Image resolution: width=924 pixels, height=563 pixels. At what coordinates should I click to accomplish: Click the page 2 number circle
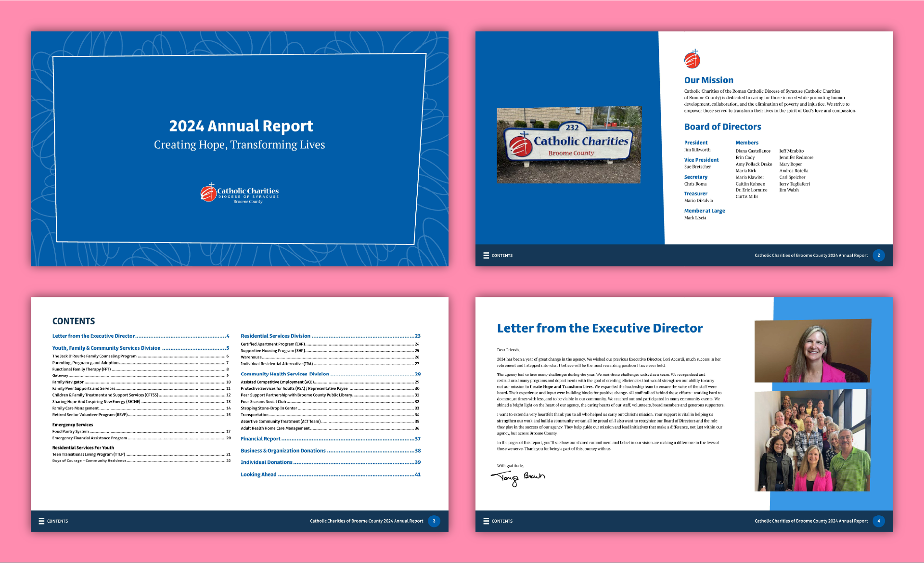point(879,256)
